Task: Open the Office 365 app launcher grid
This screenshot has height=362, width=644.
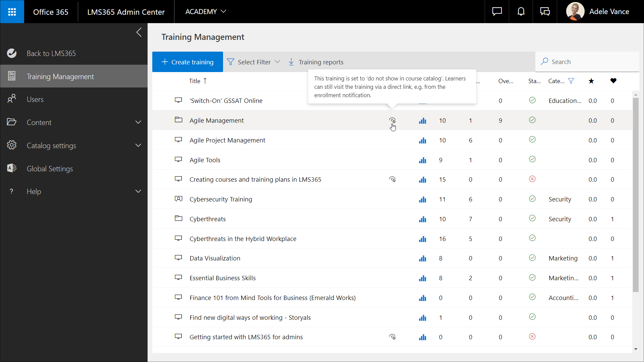Action: [x=12, y=12]
